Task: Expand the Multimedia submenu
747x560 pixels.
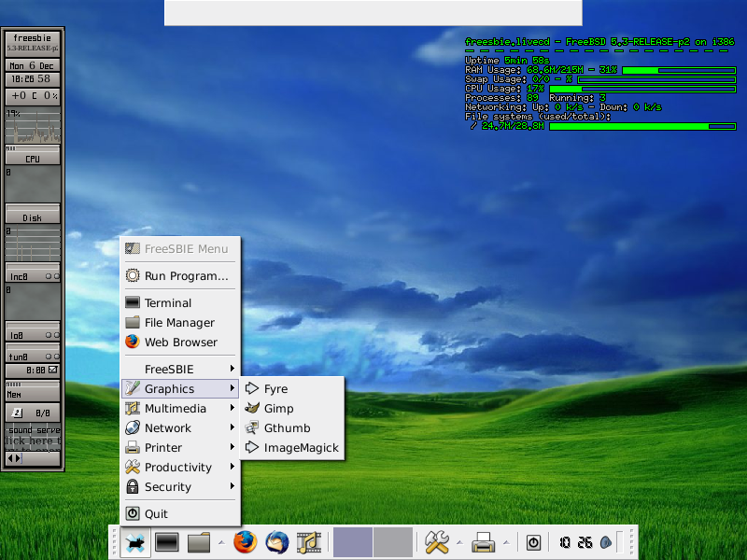Action: (180, 408)
